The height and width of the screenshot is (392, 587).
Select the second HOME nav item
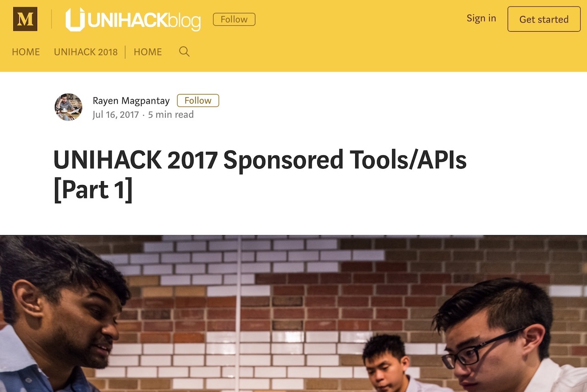point(148,52)
